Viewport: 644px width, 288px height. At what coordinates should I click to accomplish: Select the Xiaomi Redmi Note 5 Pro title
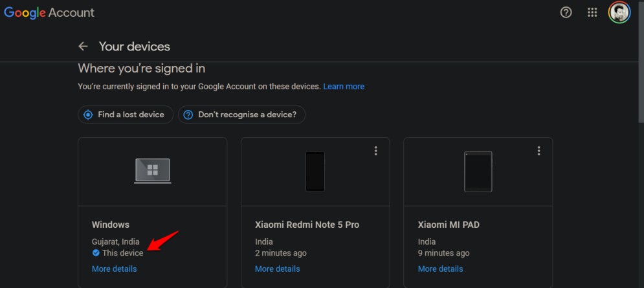(307, 225)
